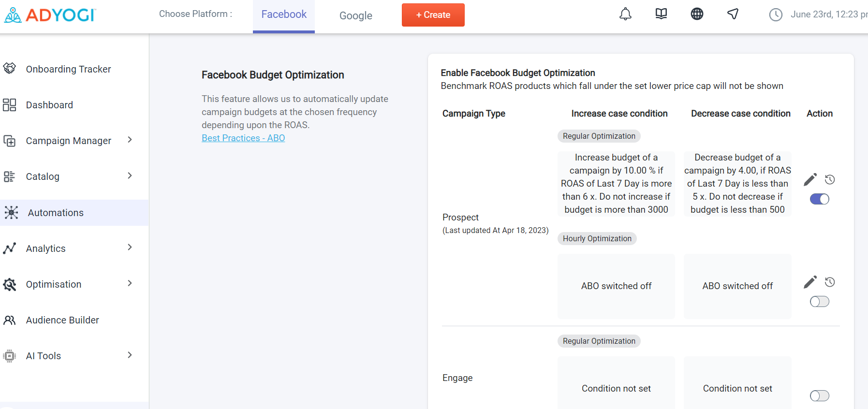
Task: Click 'Enable Facebook Budget Optimization' heading
Action: click(518, 73)
